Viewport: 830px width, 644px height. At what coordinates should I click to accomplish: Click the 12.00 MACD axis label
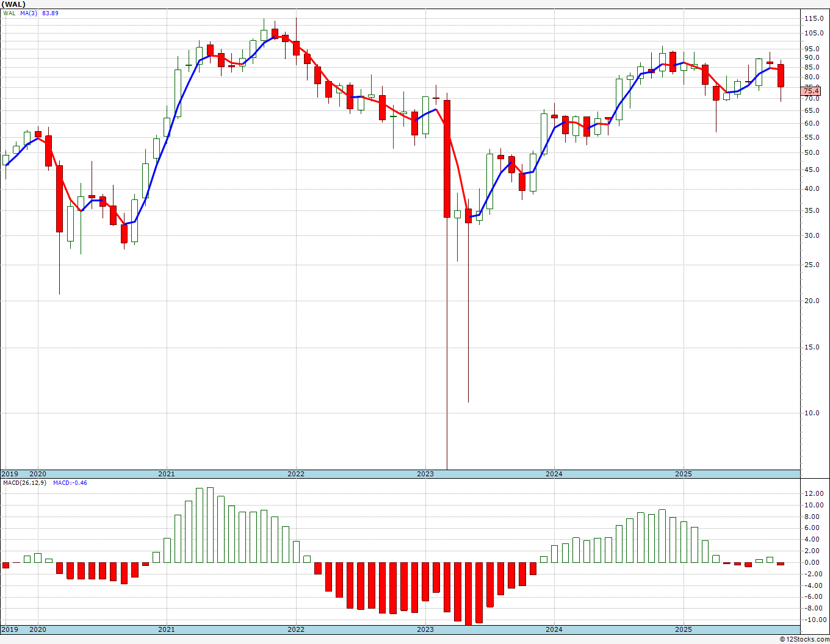click(x=814, y=493)
